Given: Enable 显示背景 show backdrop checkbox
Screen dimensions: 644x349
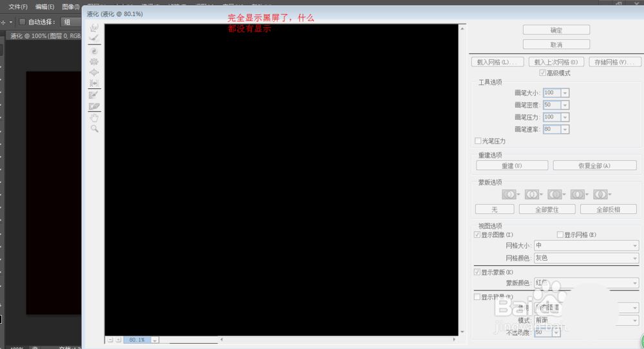Looking at the screenshot, I should 477,296.
